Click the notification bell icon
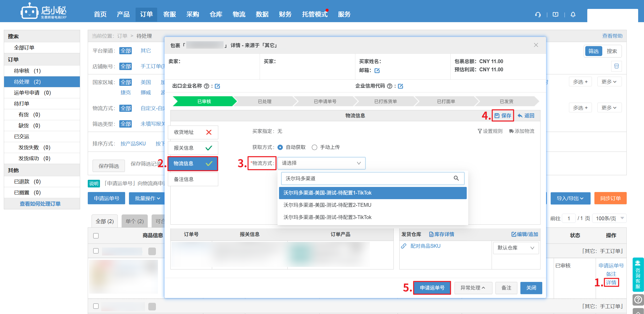The width and height of the screenshot is (644, 314). pos(573,15)
